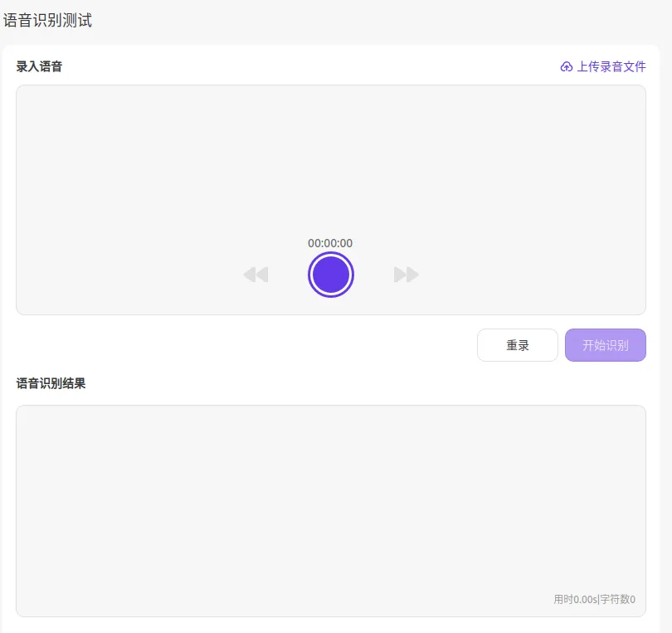Click the 录入语音 section heading

pyautogui.click(x=40, y=67)
